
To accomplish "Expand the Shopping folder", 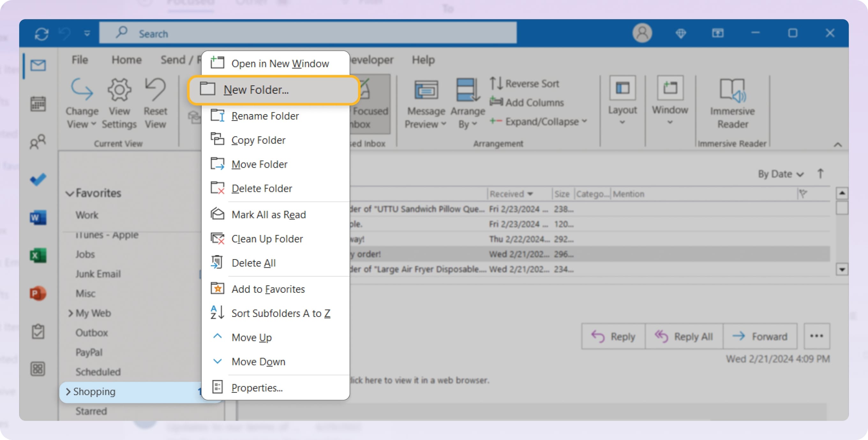I will point(68,392).
